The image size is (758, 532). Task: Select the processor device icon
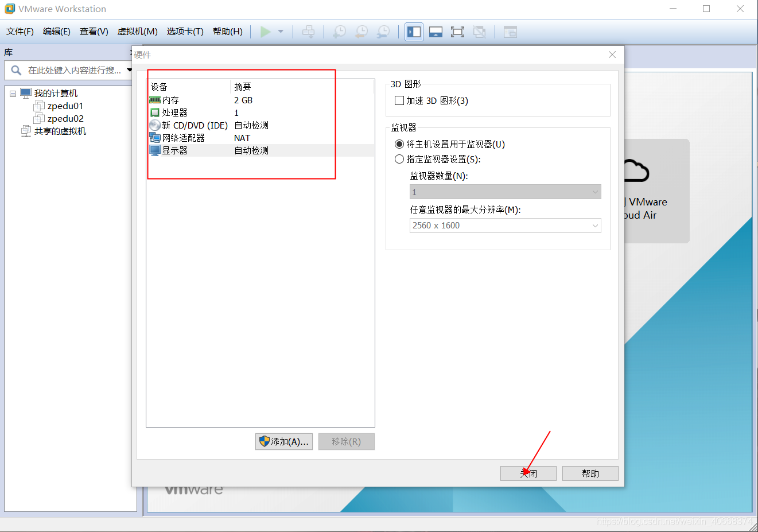pos(155,112)
